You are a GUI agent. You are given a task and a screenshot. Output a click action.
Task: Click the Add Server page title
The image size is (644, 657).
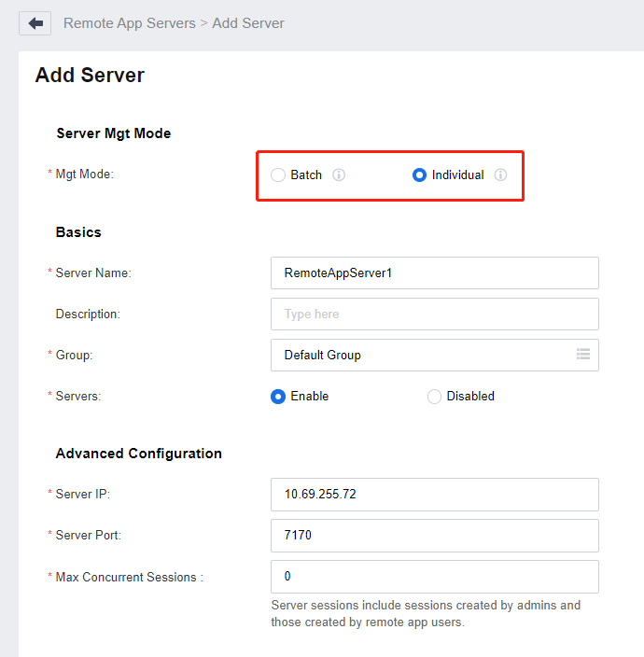(x=90, y=76)
